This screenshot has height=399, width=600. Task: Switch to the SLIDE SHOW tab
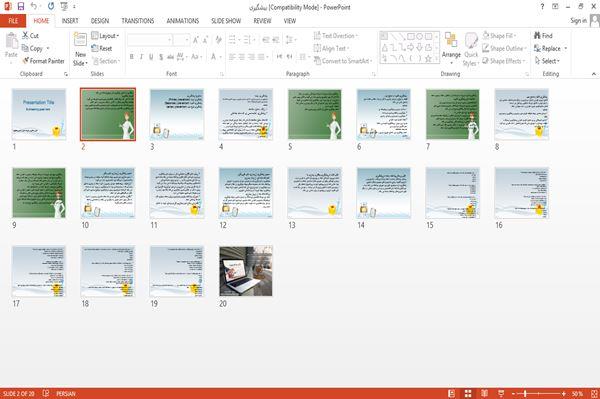(226, 21)
